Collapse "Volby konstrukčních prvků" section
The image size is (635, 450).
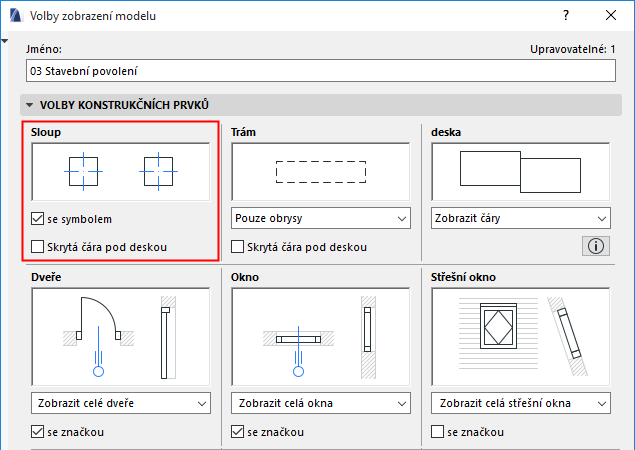tap(30, 105)
